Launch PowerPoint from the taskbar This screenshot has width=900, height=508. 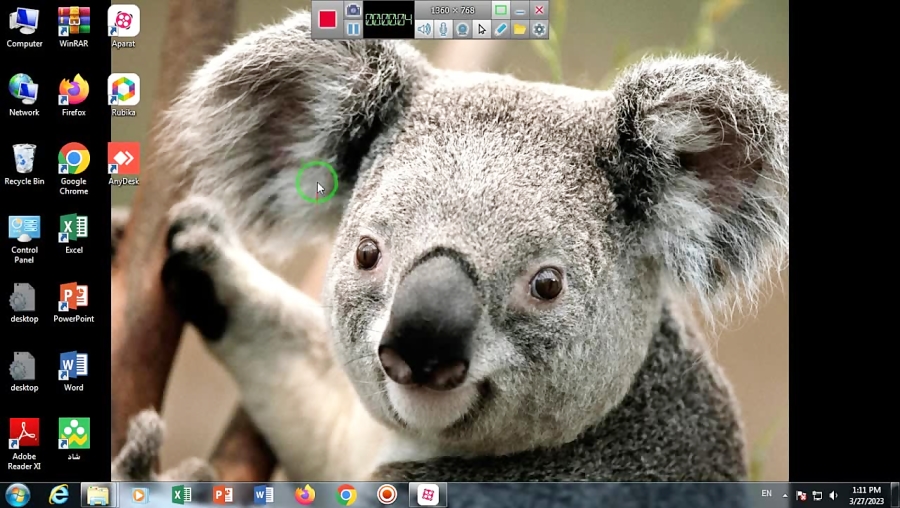coord(223,495)
